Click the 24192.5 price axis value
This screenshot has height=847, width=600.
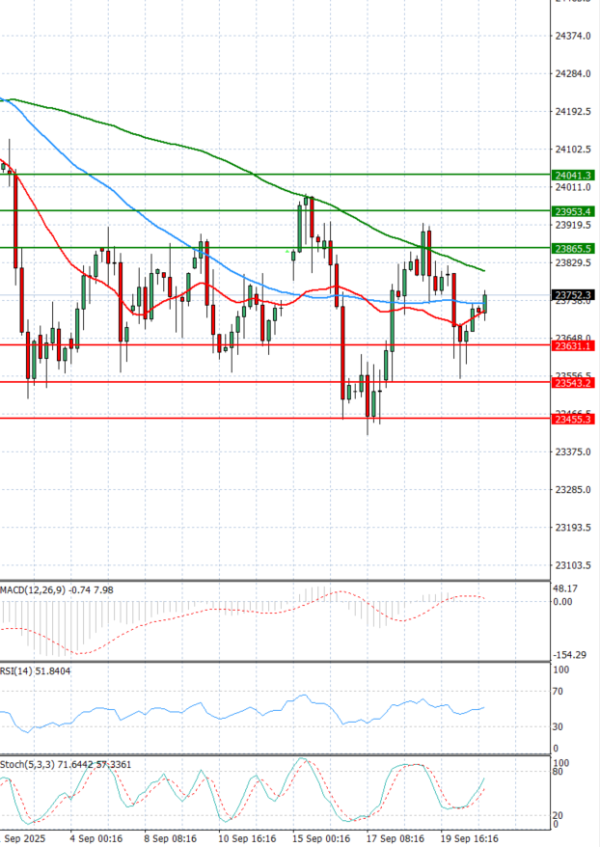573,112
